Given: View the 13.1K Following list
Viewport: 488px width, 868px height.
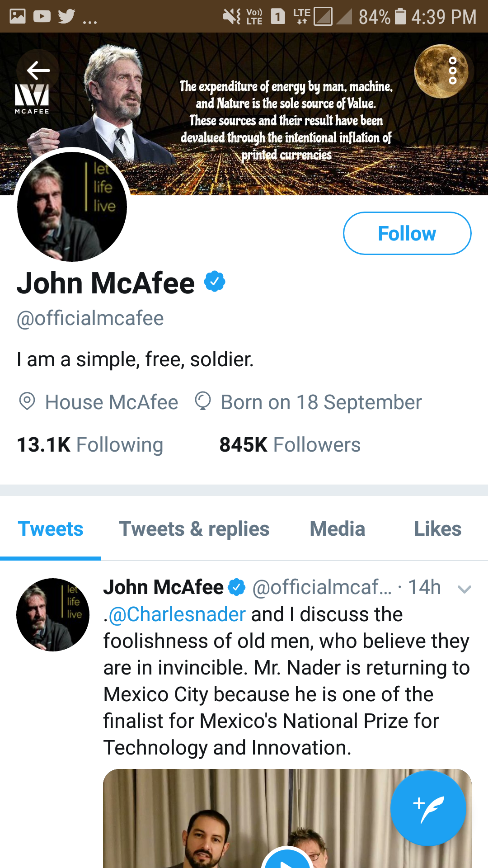Looking at the screenshot, I should click(90, 445).
